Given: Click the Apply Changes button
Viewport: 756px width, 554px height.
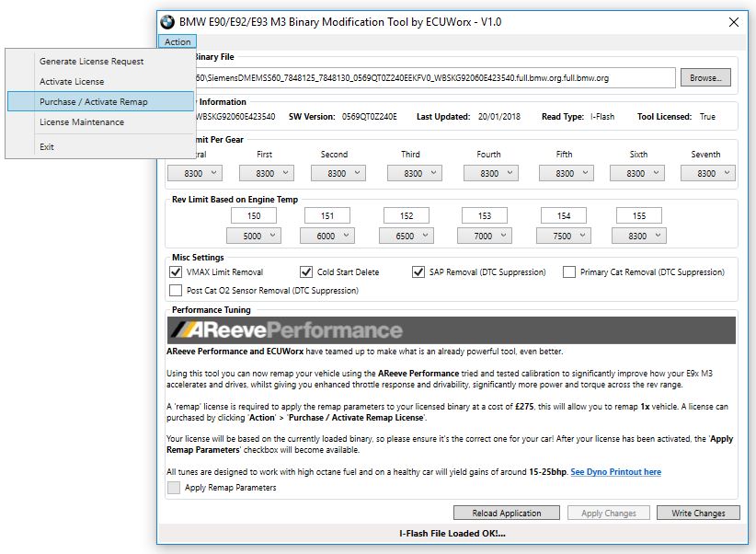Looking at the screenshot, I should tap(609, 513).
